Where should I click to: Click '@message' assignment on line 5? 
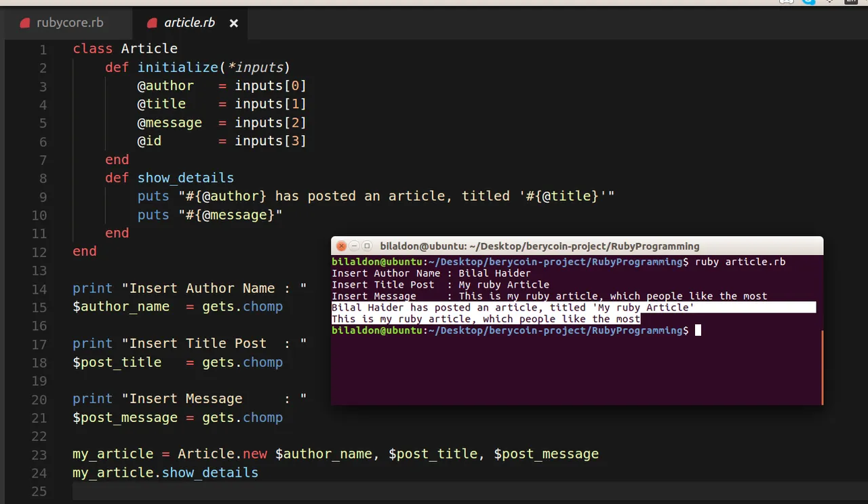pyautogui.click(x=222, y=123)
